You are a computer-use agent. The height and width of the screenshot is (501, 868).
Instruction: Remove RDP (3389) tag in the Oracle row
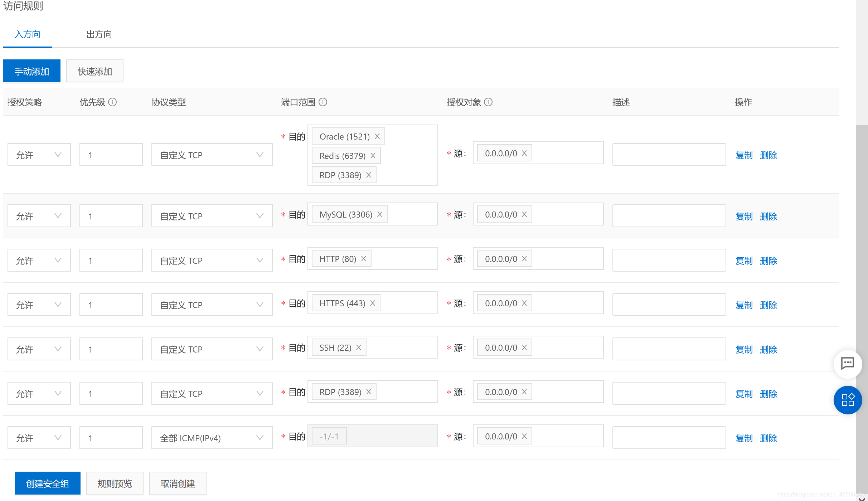coord(368,175)
